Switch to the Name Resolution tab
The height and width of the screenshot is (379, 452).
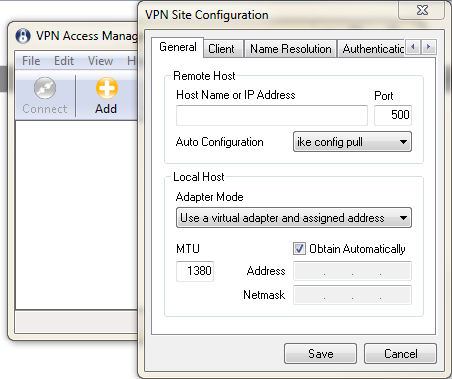coord(290,49)
